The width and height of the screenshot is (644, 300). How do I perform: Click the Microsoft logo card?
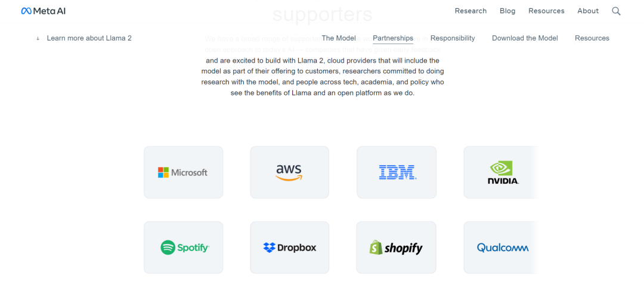183,172
